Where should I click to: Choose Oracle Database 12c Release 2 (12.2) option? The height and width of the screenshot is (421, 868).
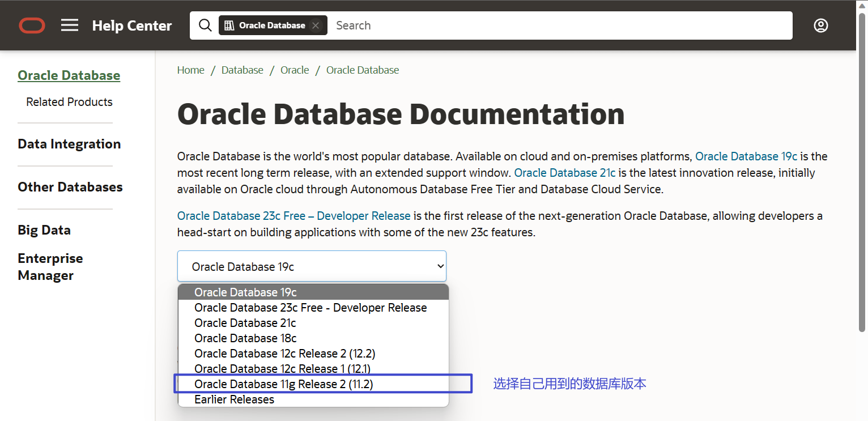[313, 354]
